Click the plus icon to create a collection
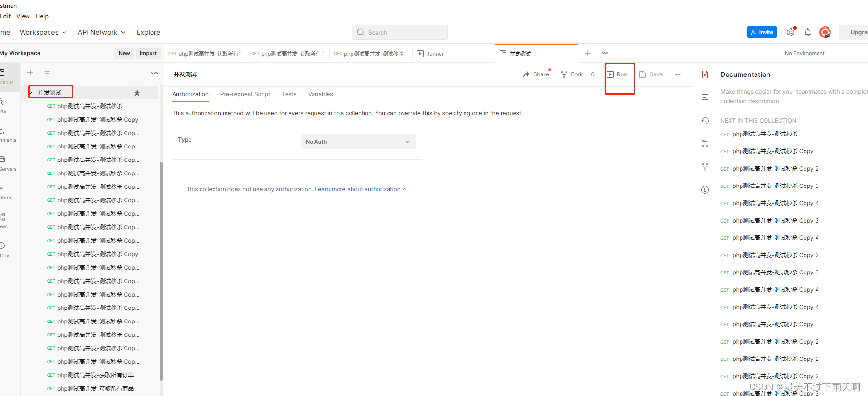868x396 pixels. pos(30,73)
